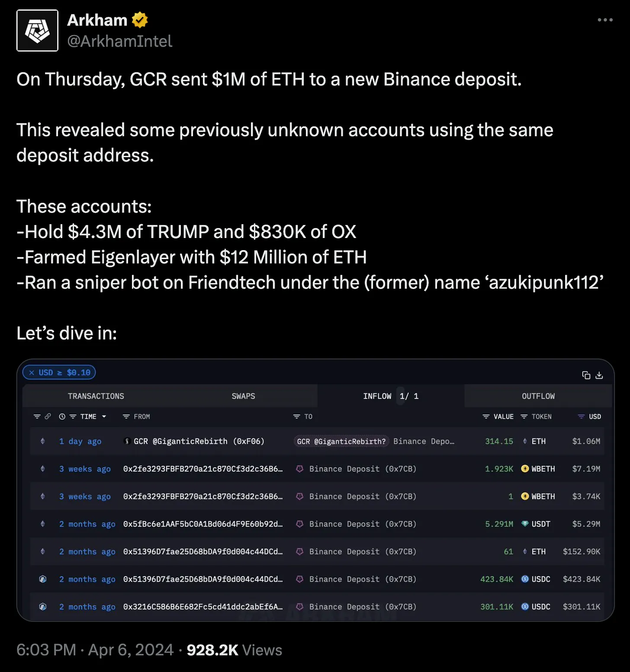Open the tweet's three-dot more menu
630x672 pixels.
point(605,20)
